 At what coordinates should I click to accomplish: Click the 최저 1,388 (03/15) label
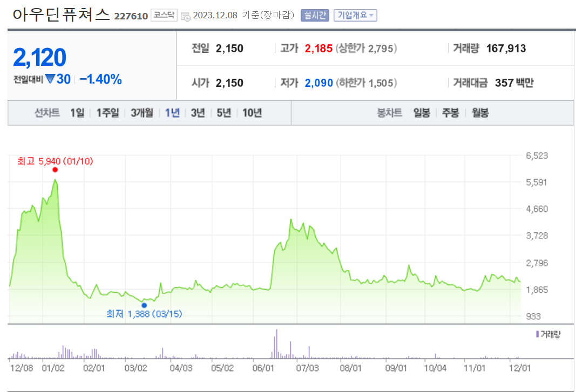(x=144, y=314)
